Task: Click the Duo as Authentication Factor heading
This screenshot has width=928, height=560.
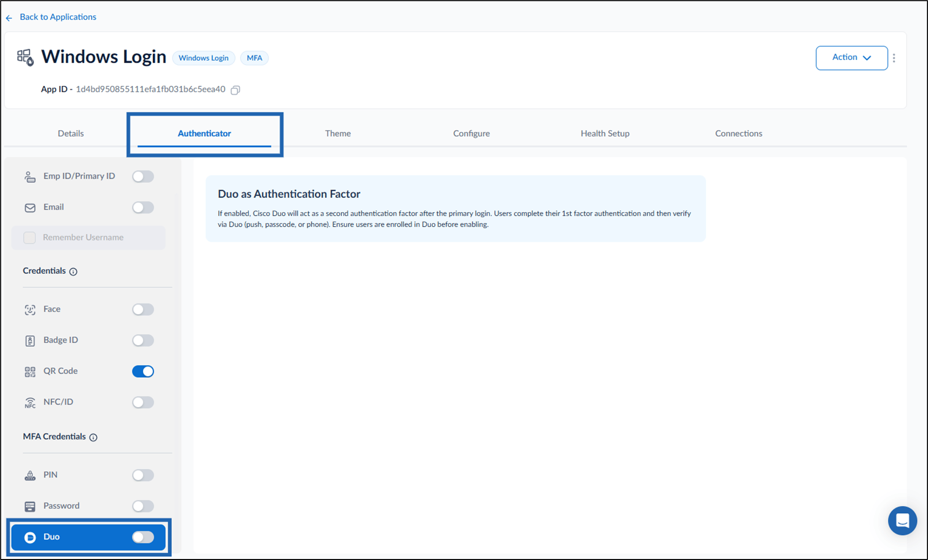Action: pos(289,194)
